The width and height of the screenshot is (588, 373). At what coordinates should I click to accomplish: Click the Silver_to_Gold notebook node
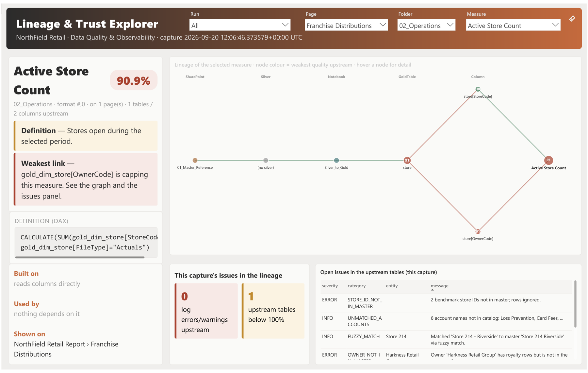[336, 160]
